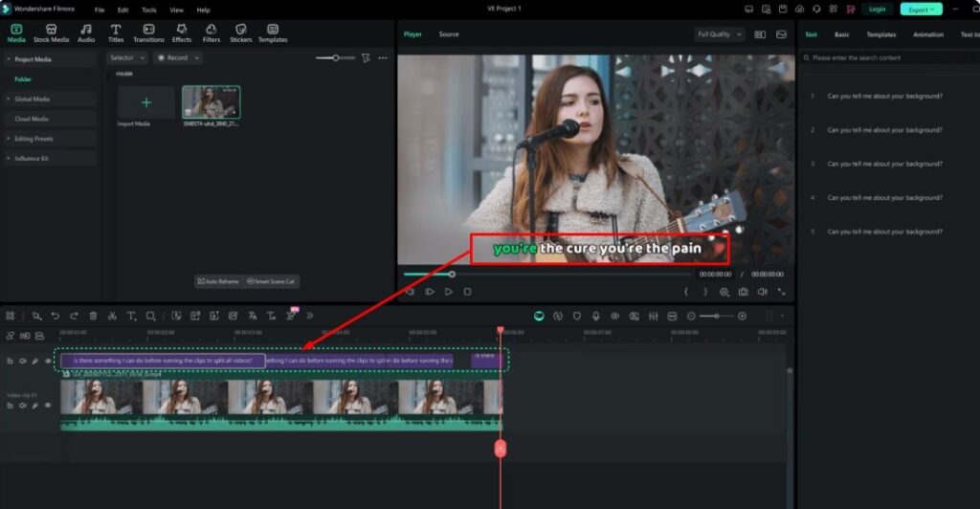The width and height of the screenshot is (980, 509).
Task: Click the cloud upload icon in title bar
Action: (799, 10)
